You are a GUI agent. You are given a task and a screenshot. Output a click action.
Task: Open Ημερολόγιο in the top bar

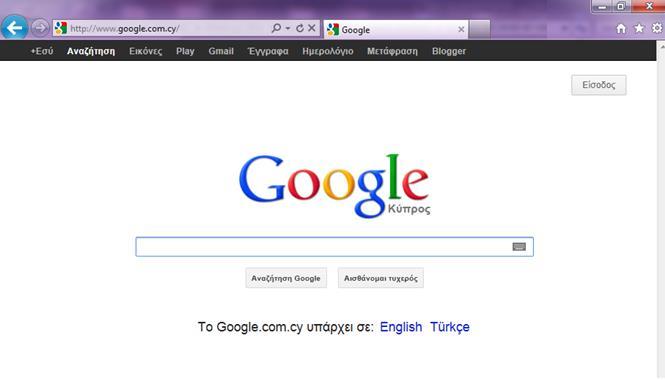pyautogui.click(x=328, y=51)
